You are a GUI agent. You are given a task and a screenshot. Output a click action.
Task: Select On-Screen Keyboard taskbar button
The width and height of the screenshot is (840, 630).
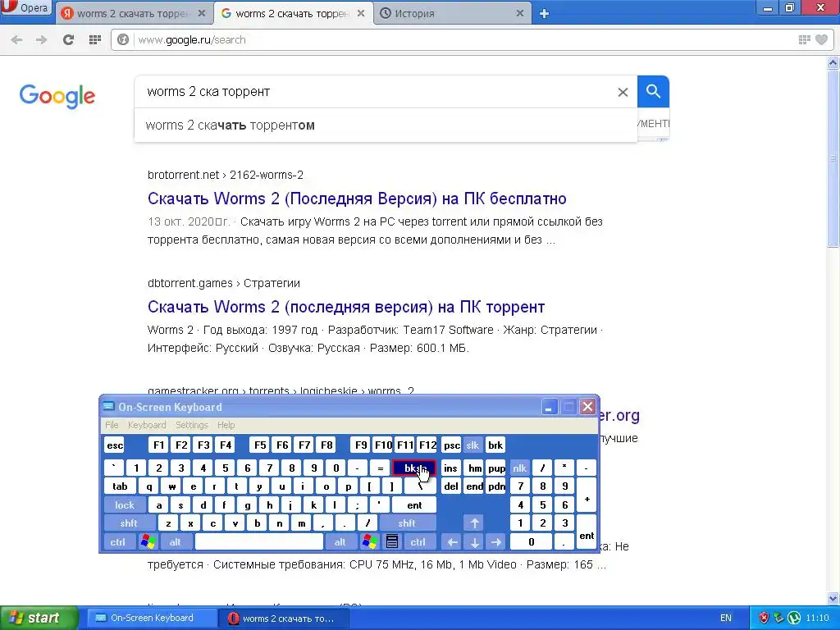click(x=152, y=619)
